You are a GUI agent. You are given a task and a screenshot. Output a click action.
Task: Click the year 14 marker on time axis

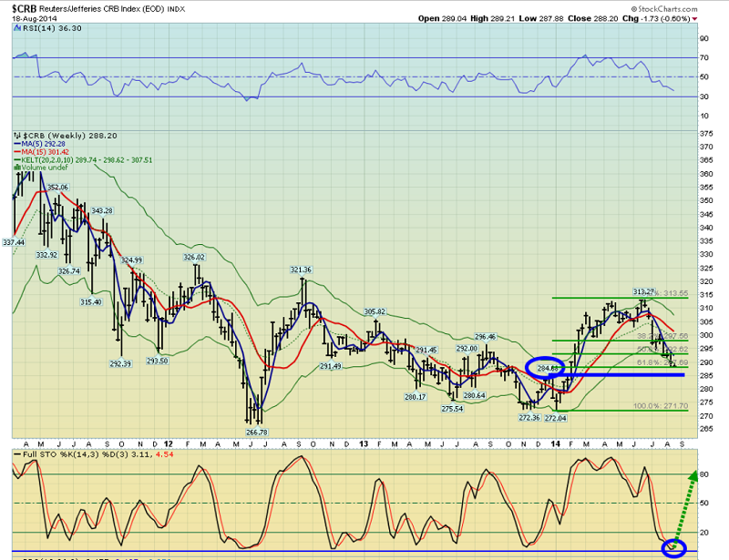[x=556, y=444]
